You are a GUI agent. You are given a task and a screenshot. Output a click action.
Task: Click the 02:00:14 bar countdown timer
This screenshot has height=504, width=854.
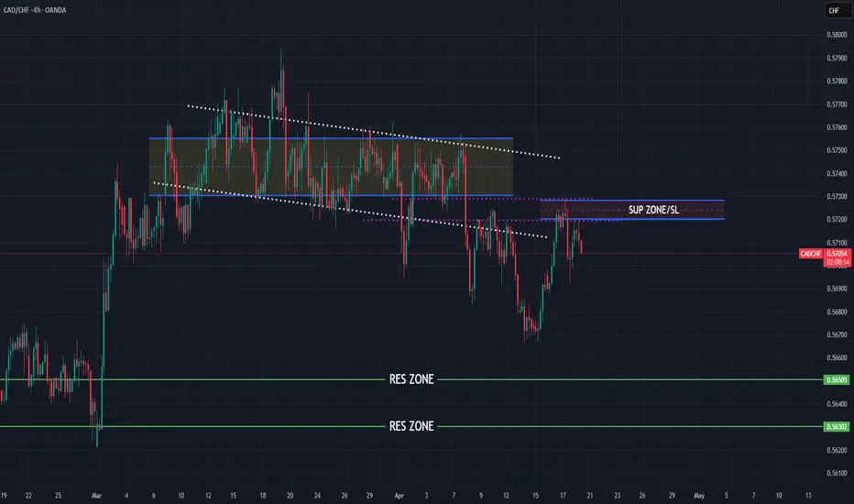point(838,262)
